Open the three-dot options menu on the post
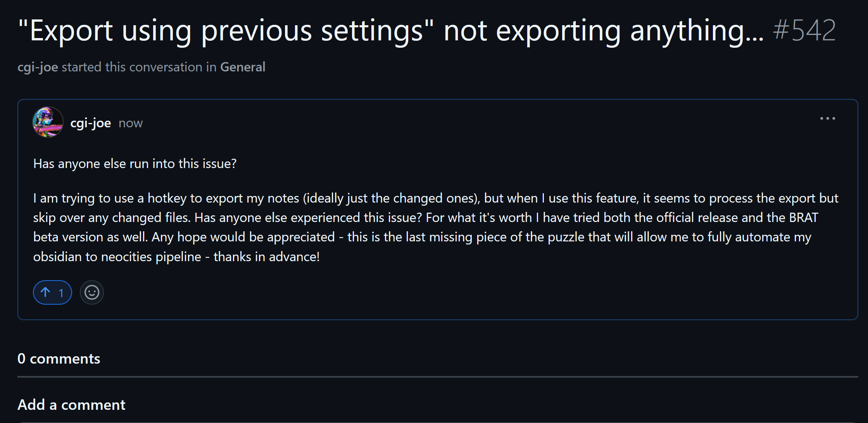868x423 pixels. [827, 118]
